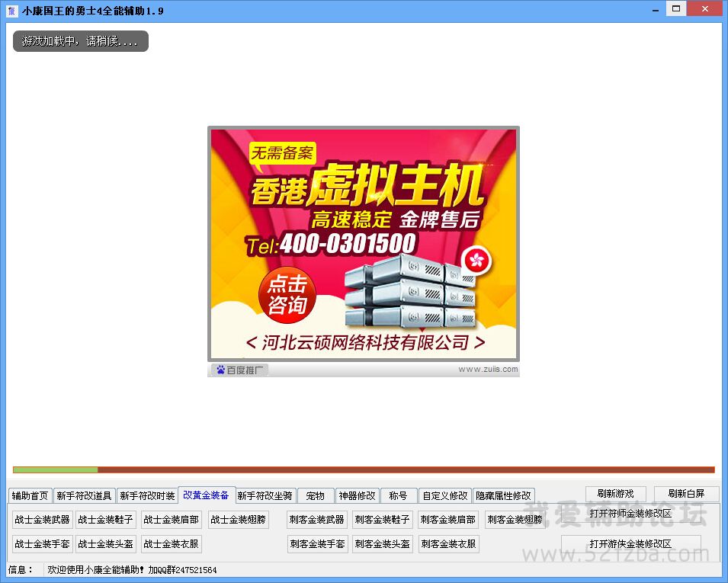Click the 刺客金装鞋子 button
The image size is (728, 583).
point(383,520)
